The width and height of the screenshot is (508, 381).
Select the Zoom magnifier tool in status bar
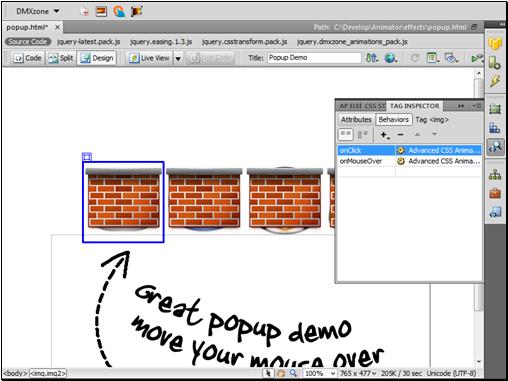pyautogui.click(x=293, y=373)
